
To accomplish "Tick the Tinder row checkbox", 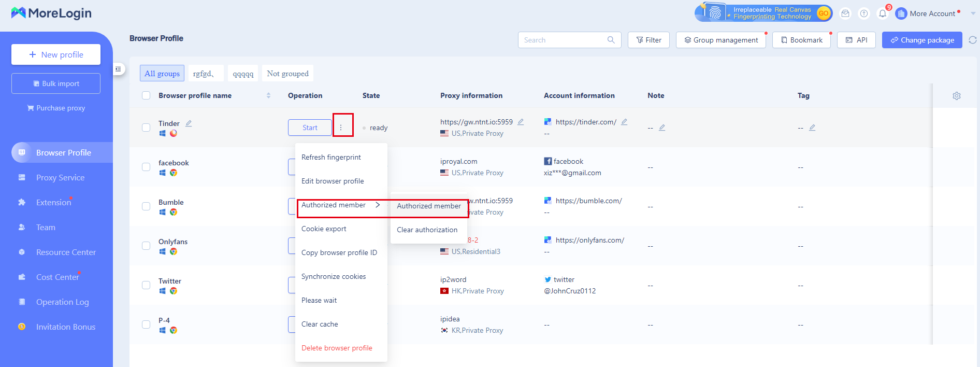I will click(146, 128).
